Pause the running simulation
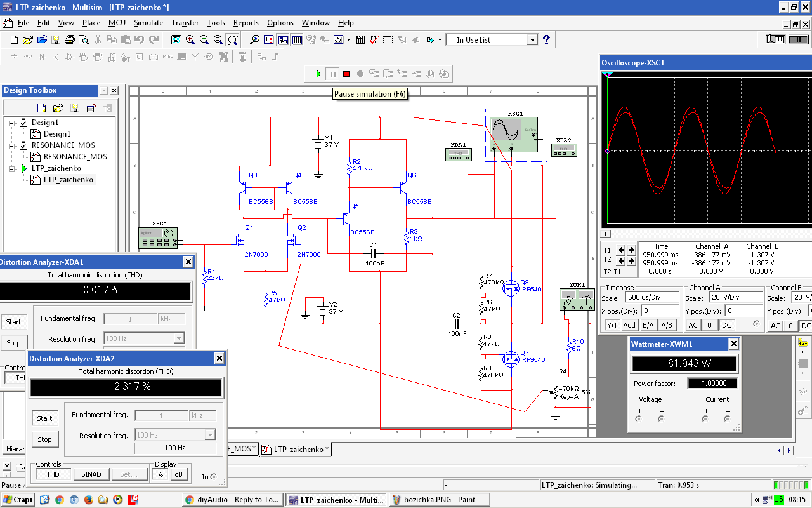Image resolution: width=812 pixels, height=508 pixels. point(332,74)
